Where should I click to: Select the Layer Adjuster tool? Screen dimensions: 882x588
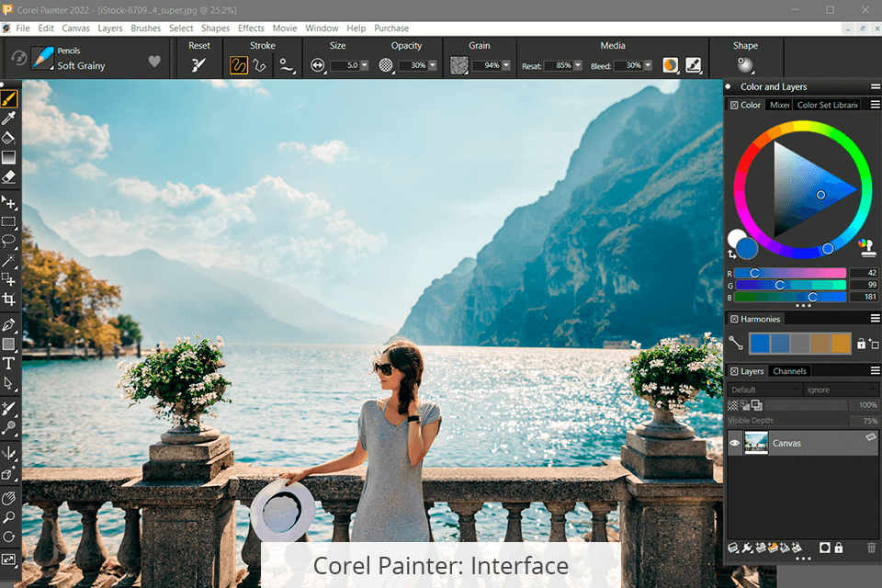9,202
